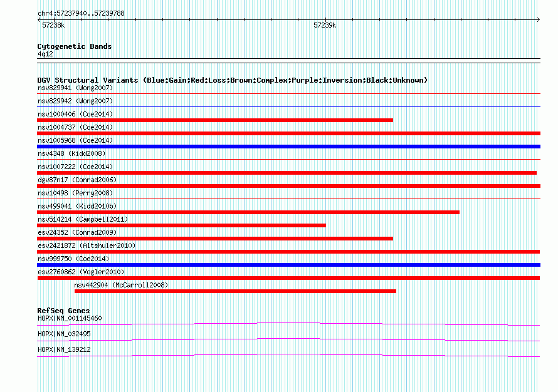Click the nsv442904 (McCarroll2008) variant bar
The width and height of the screenshot is (558, 392).
pyautogui.click(x=235, y=291)
